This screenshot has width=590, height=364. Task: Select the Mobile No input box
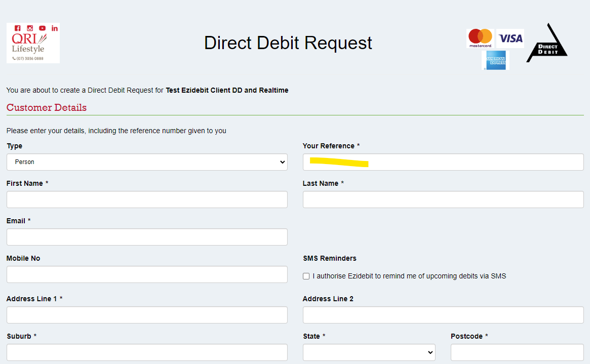(147, 274)
